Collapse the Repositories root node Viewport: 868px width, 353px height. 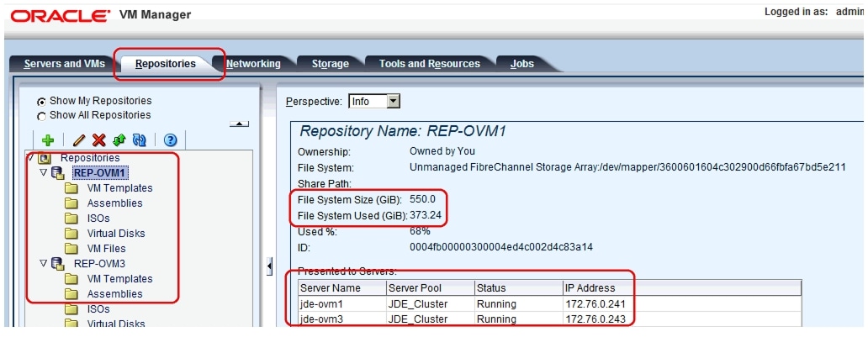[x=31, y=158]
